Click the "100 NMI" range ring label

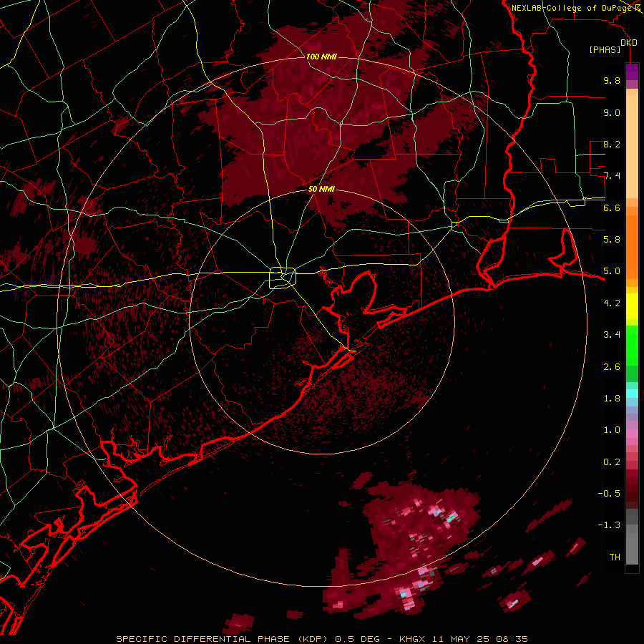[x=321, y=57]
